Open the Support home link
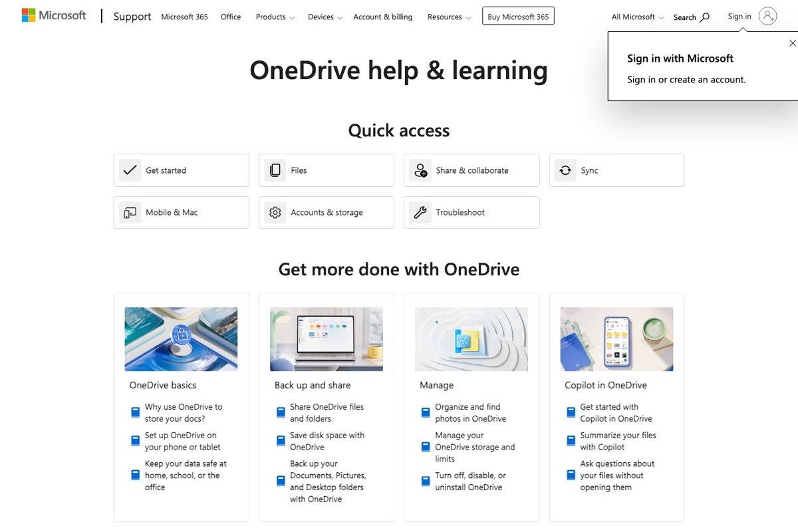798x532 pixels. [132, 17]
